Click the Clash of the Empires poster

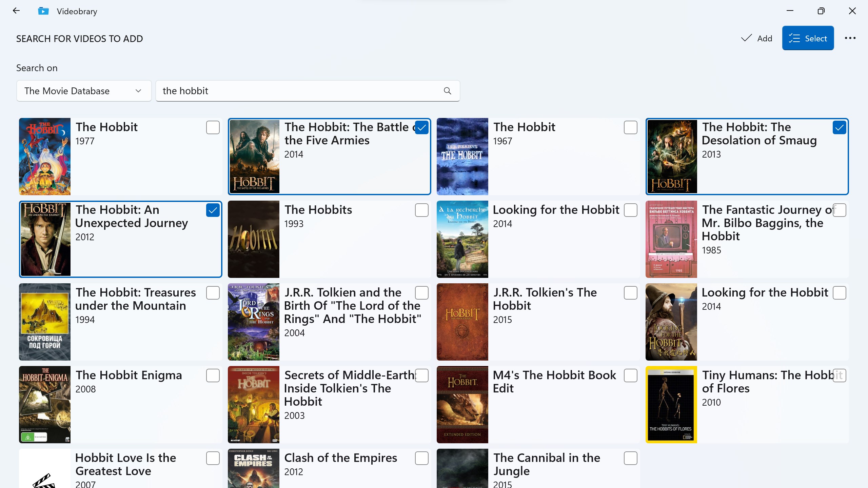point(253,468)
